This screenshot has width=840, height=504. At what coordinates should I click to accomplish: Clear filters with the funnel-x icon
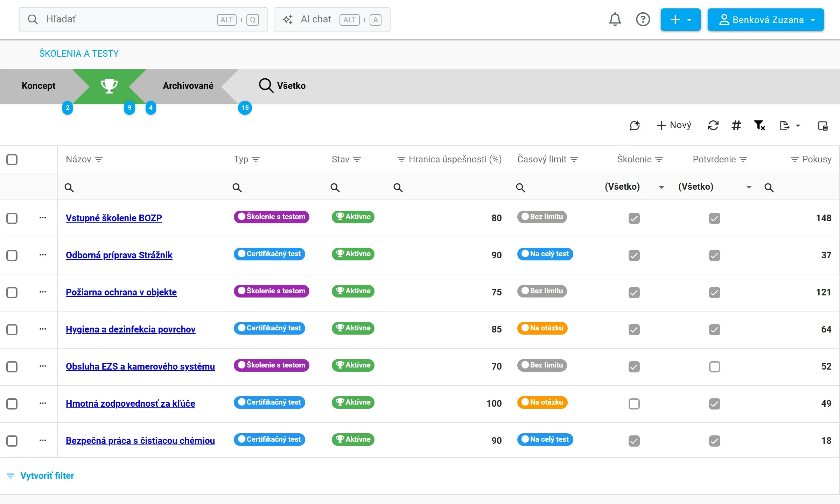(x=759, y=125)
